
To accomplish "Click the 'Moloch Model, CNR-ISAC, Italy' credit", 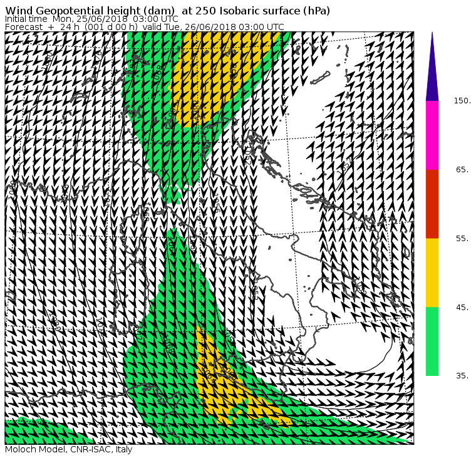I will click(69, 449).
